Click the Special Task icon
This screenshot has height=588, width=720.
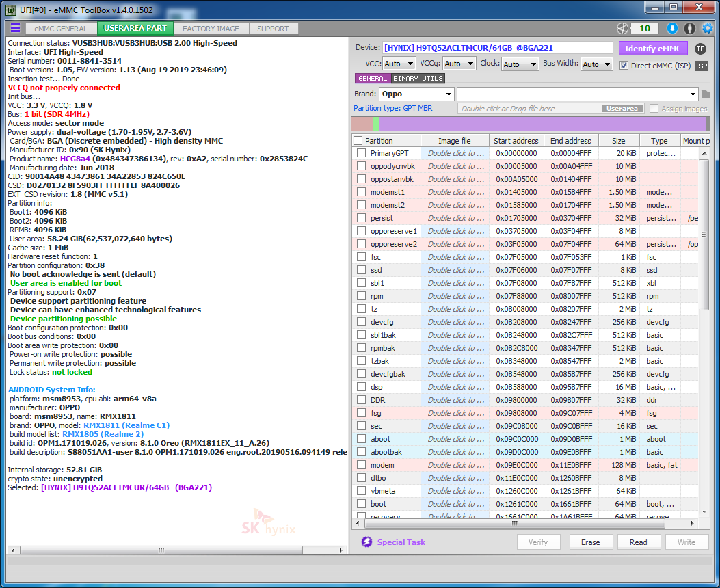point(366,542)
